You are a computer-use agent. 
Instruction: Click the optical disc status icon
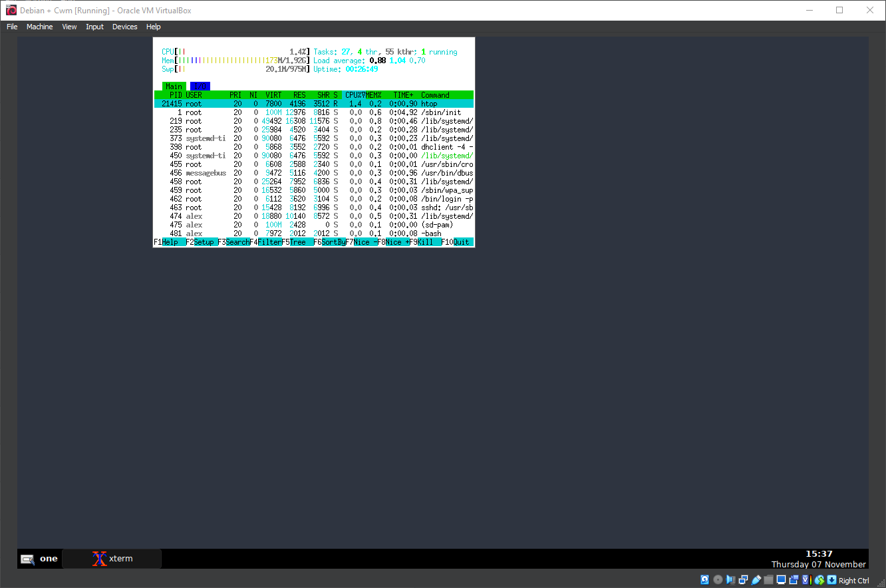coord(718,580)
